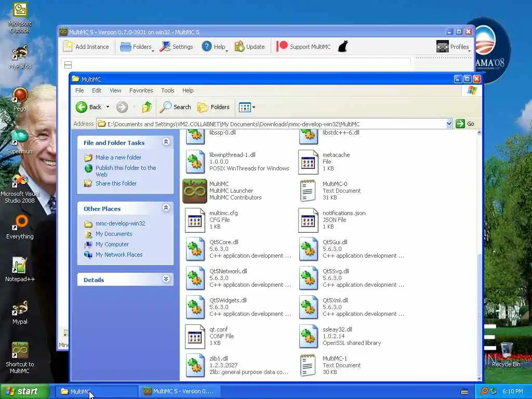Open the Favorites menu in Explorer
This screenshot has width=532, height=399.
141,90
